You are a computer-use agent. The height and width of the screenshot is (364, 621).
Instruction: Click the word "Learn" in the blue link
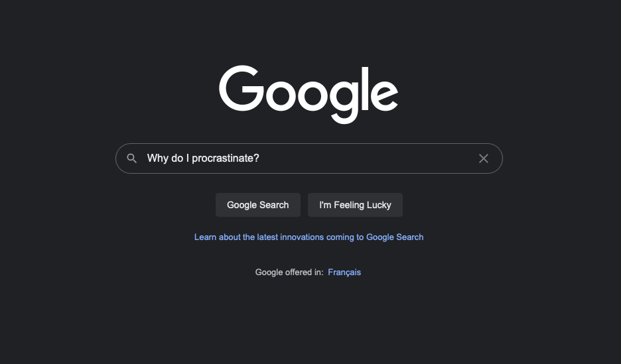[x=205, y=237]
